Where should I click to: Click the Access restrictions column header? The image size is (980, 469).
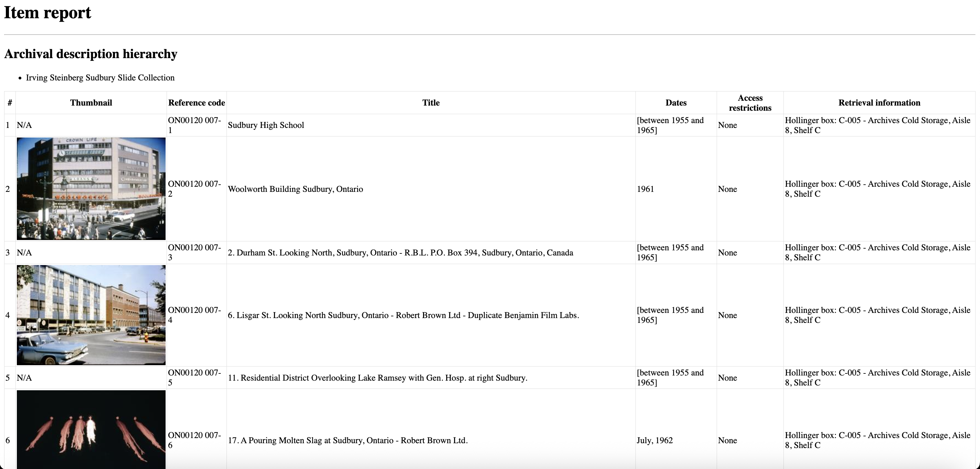pyautogui.click(x=750, y=102)
